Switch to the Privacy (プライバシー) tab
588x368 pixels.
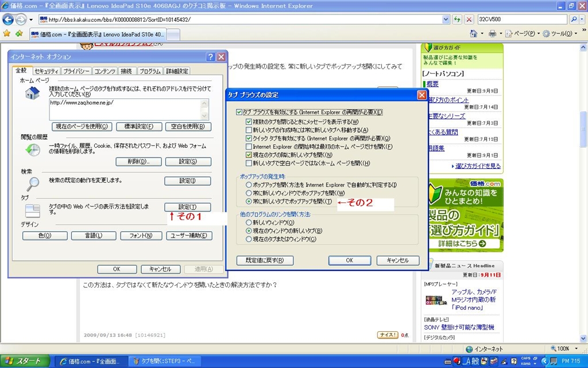click(x=76, y=71)
